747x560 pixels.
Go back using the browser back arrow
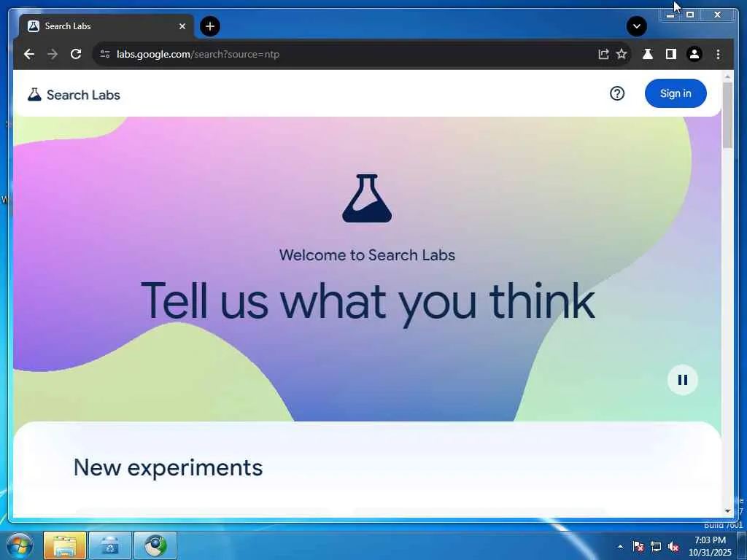[29, 54]
